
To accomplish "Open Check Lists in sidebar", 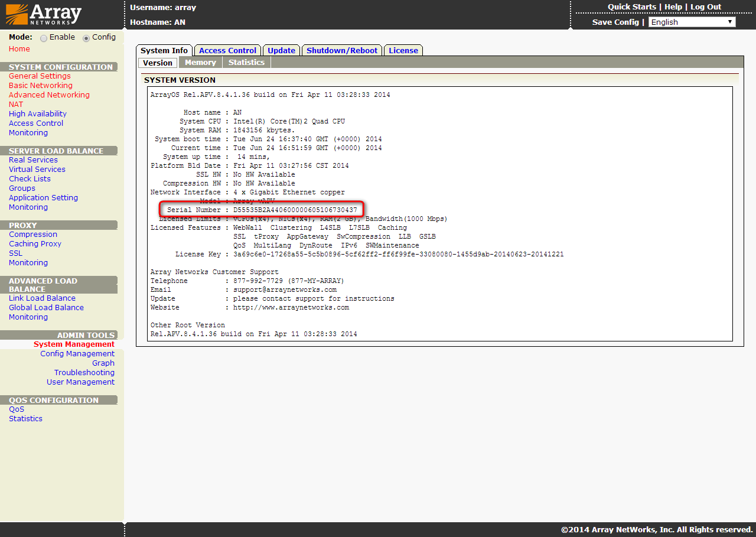I will coord(30,179).
